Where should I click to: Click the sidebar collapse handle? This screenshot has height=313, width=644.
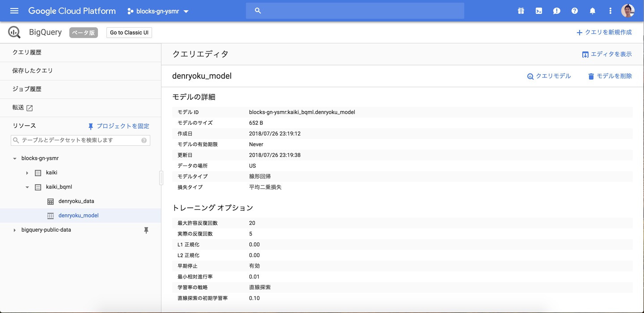tap(161, 178)
